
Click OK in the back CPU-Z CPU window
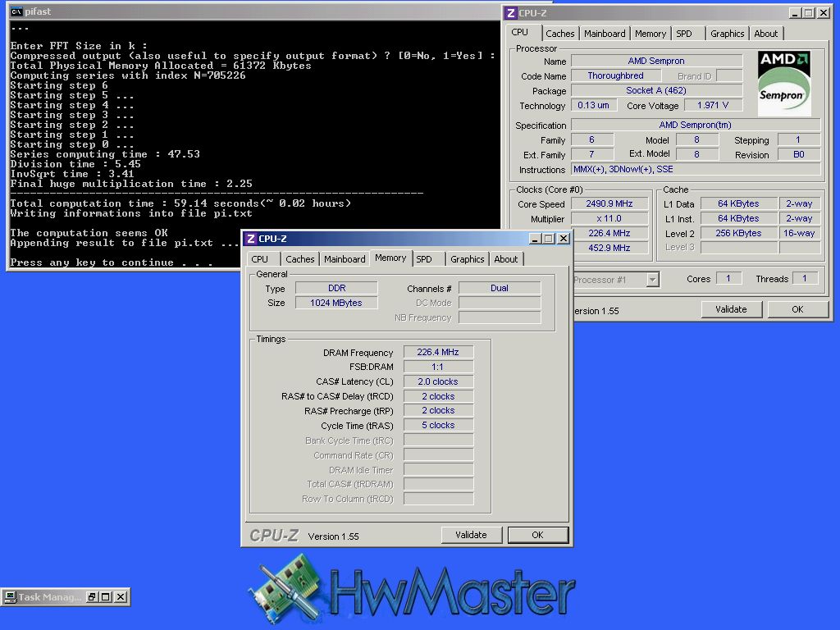click(797, 309)
